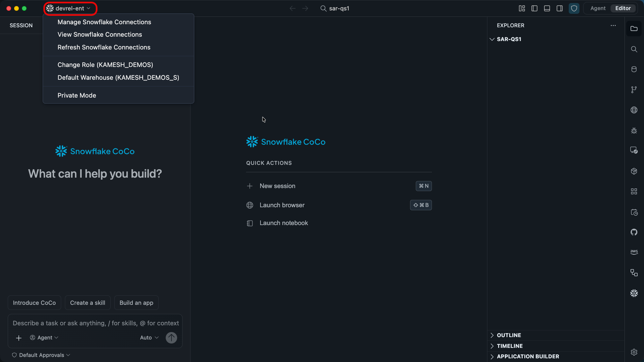Open Explorer more actions ellipsis
Image resolution: width=644 pixels, height=362 pixels.
click(x=613, y=26)
